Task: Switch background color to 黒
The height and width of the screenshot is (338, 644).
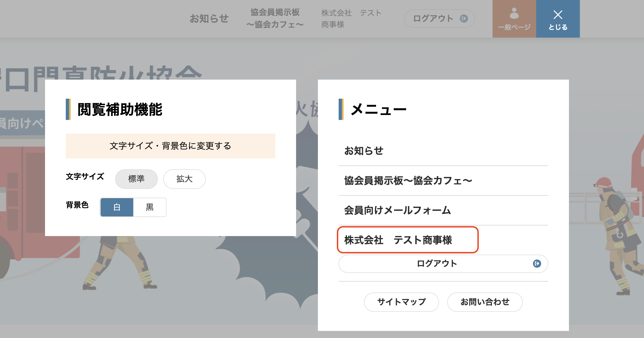Action: (150, 207)
